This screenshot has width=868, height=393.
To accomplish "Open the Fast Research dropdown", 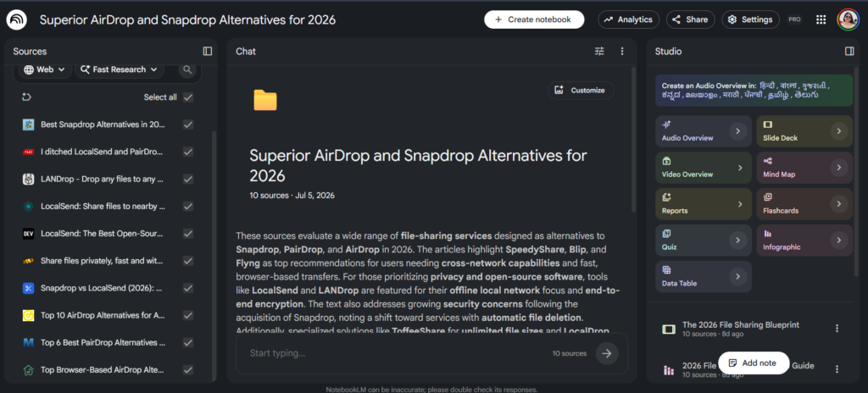I will 119,69.
